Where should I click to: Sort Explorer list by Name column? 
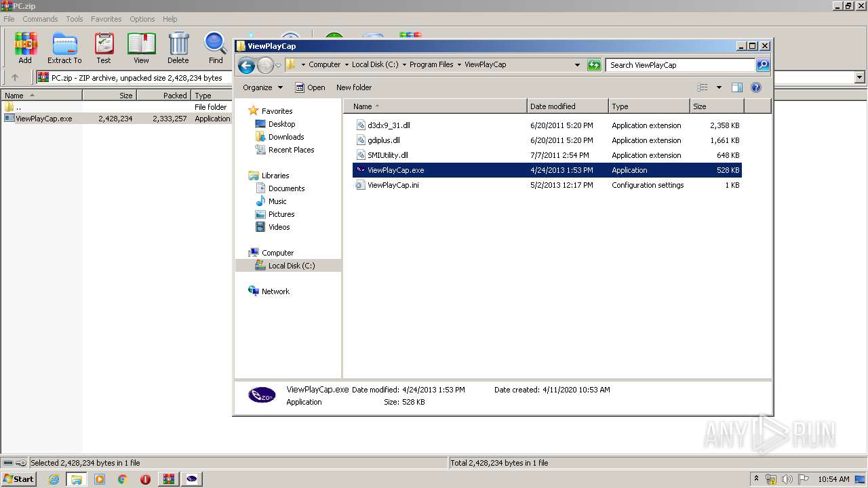coord(435,106)
